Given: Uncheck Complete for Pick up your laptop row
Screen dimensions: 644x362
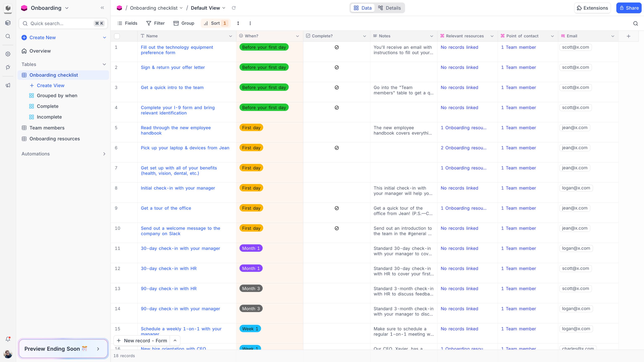Looking at the screenshot, I should pyautogui.click(x=337, y=148).
